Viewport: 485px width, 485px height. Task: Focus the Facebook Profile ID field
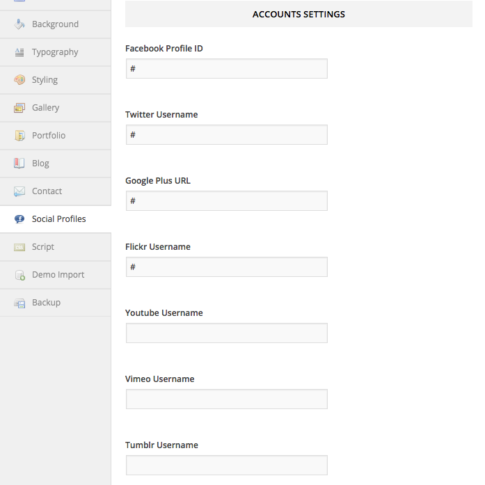[227, 69]
